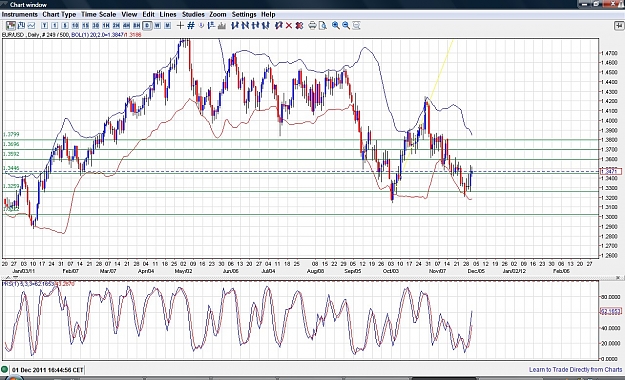
Task: Open the Zoom menu
Action: 218,14
